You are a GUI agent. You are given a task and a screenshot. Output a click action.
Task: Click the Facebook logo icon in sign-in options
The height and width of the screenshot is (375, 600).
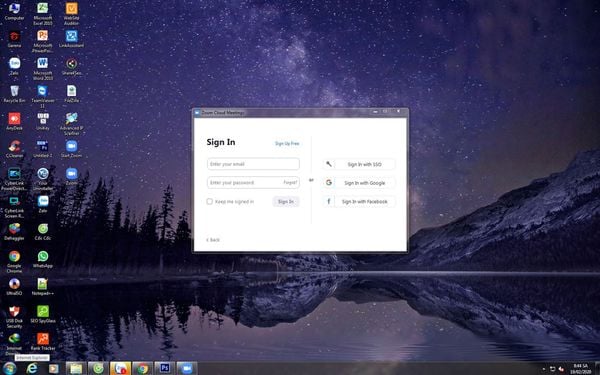(329, 201)
